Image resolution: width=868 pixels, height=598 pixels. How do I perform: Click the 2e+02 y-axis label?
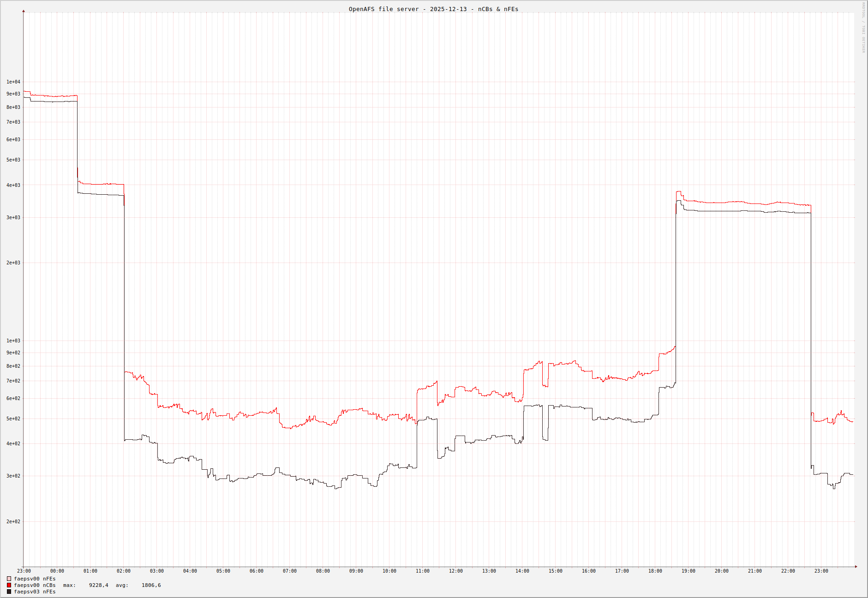(13, 521)
